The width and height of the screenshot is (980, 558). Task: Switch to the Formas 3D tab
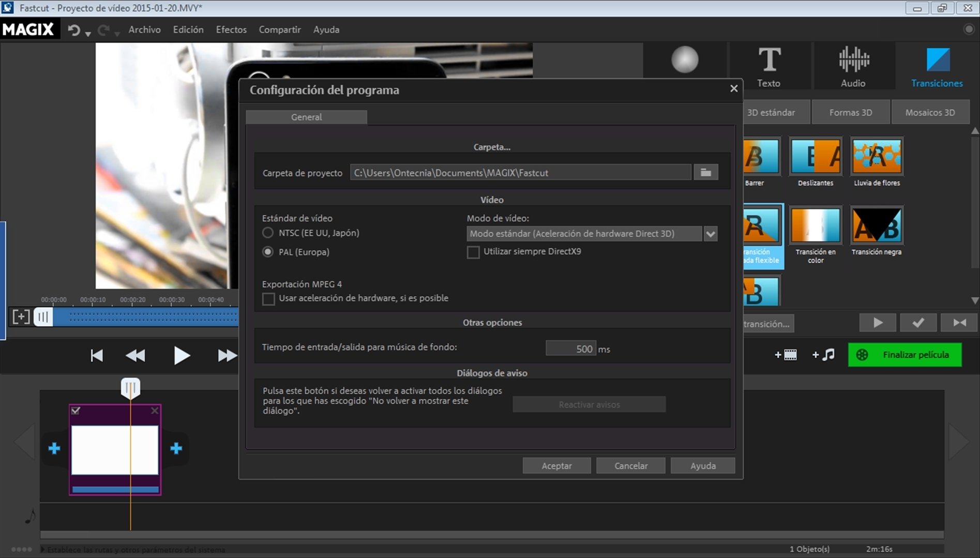click(x=851, y=112)
